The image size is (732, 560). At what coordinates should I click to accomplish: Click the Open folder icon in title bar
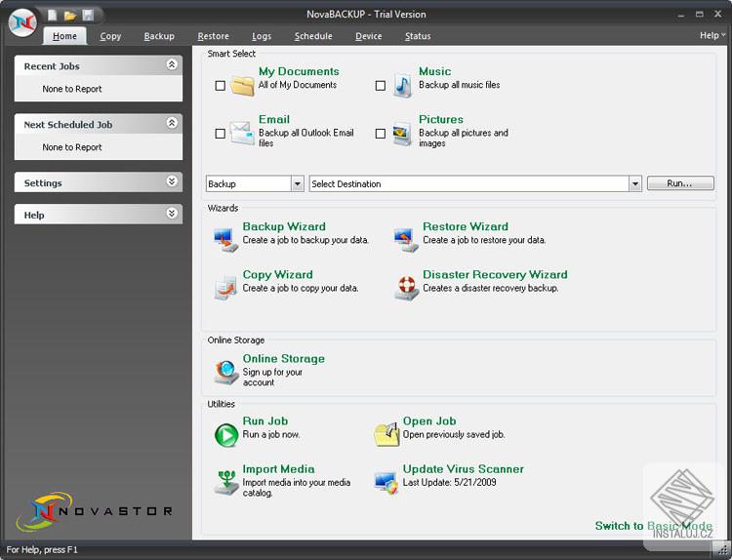(x=70, y=16)
